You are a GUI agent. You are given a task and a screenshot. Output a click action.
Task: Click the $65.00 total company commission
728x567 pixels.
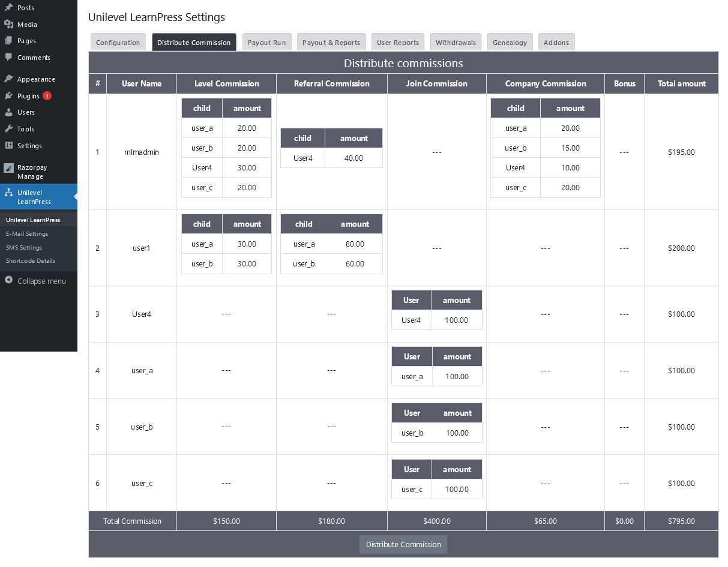click(546, 521)
